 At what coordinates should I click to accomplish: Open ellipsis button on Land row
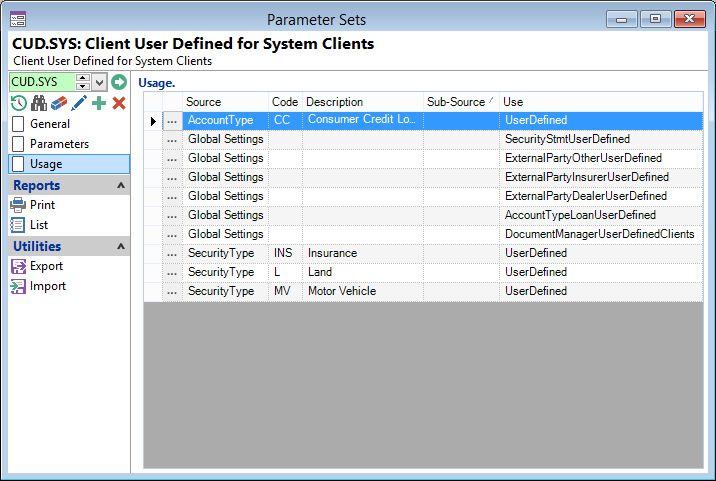tap(172, 273)
